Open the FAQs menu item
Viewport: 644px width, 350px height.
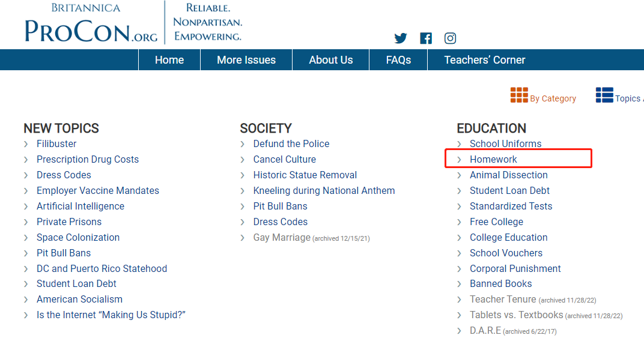[398, 60]
